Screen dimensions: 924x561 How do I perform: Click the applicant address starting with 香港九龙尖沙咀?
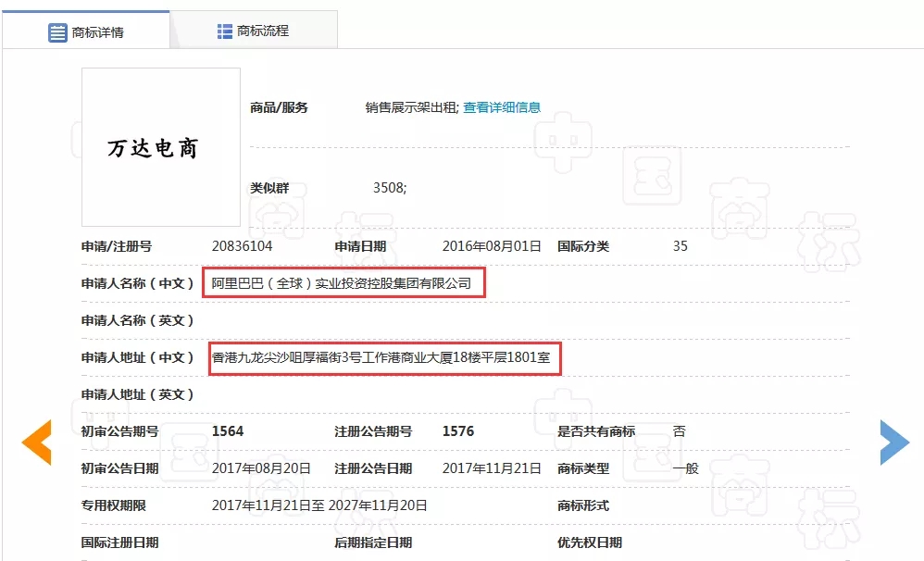(x=384, y=357)
